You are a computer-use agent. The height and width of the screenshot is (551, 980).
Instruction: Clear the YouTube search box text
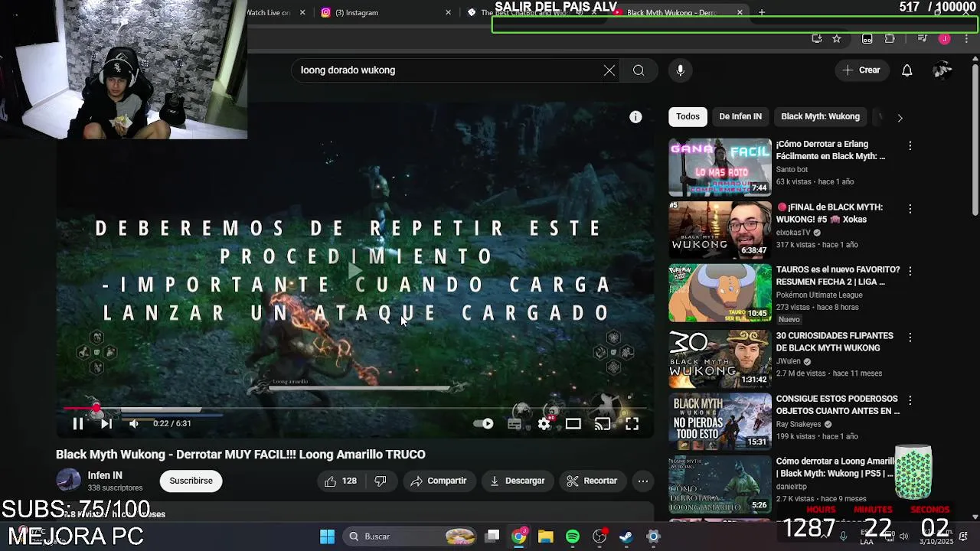[x=609, y=70]
